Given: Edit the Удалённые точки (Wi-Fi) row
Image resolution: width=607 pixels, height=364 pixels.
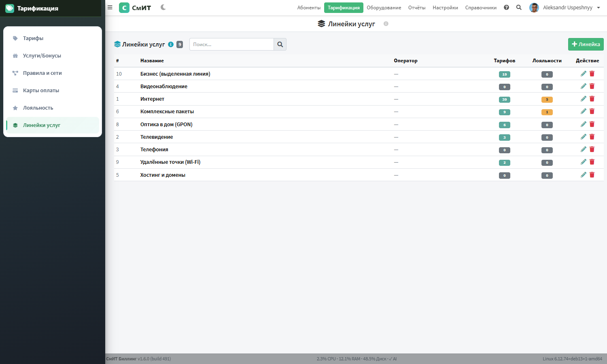Looking at the screenshot, I should click(583, 162).
